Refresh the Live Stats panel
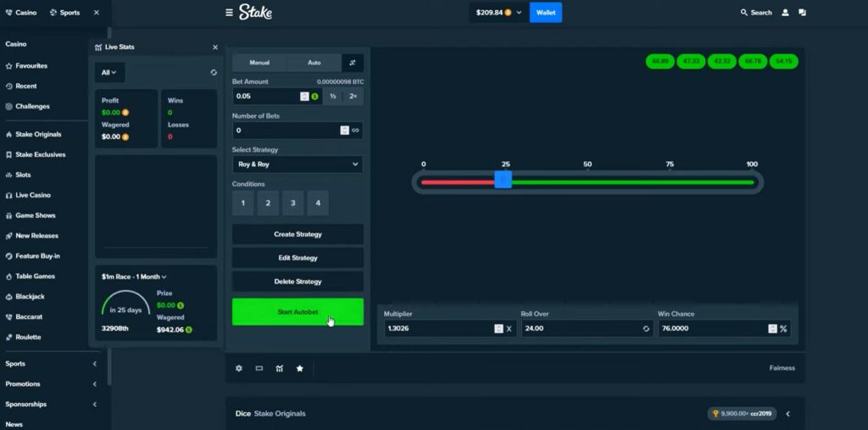The height and width of the screenshot is (430, 868). click(x=214, y=73)
